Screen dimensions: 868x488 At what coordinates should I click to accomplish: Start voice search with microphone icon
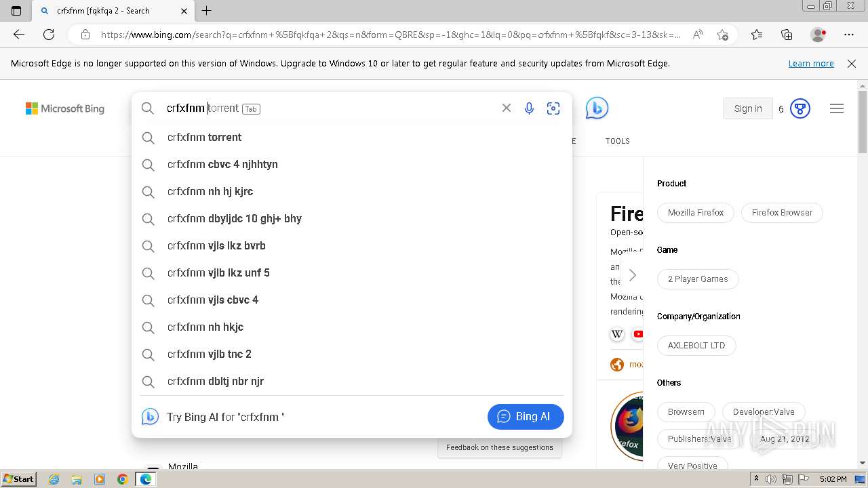[529, 108]
